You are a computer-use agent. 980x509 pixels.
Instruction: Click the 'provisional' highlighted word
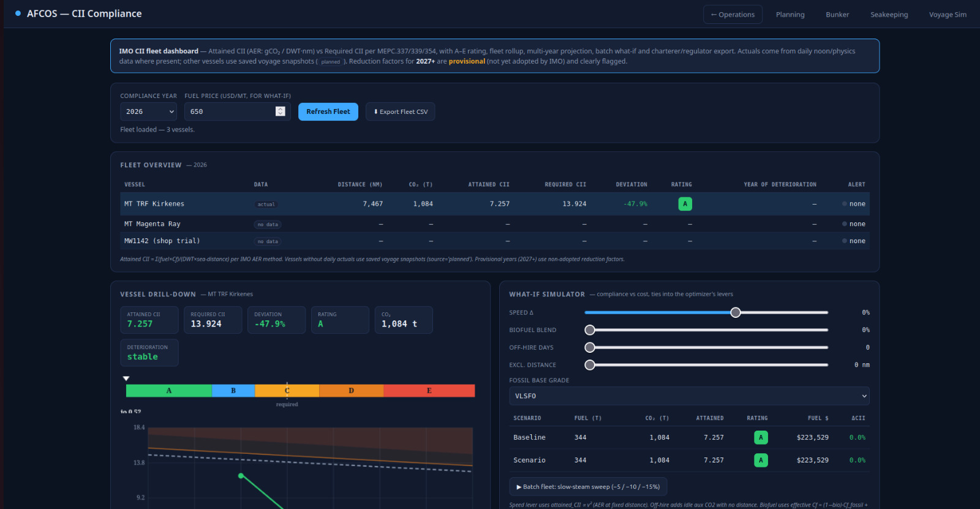[467, 61]
